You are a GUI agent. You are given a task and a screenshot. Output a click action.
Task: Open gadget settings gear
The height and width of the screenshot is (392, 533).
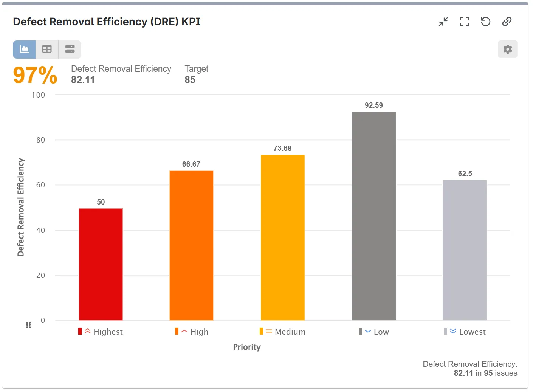coord(508,49)
